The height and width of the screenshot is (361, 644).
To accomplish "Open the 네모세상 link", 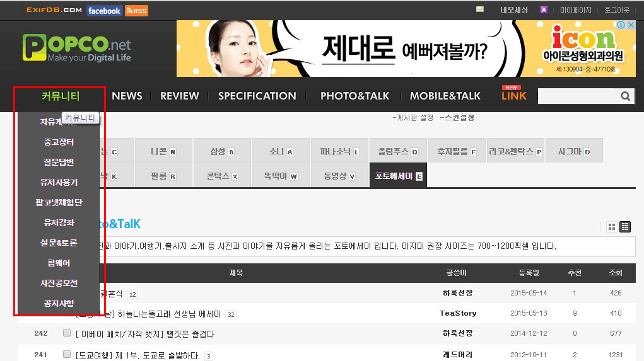I will point(514,10).
